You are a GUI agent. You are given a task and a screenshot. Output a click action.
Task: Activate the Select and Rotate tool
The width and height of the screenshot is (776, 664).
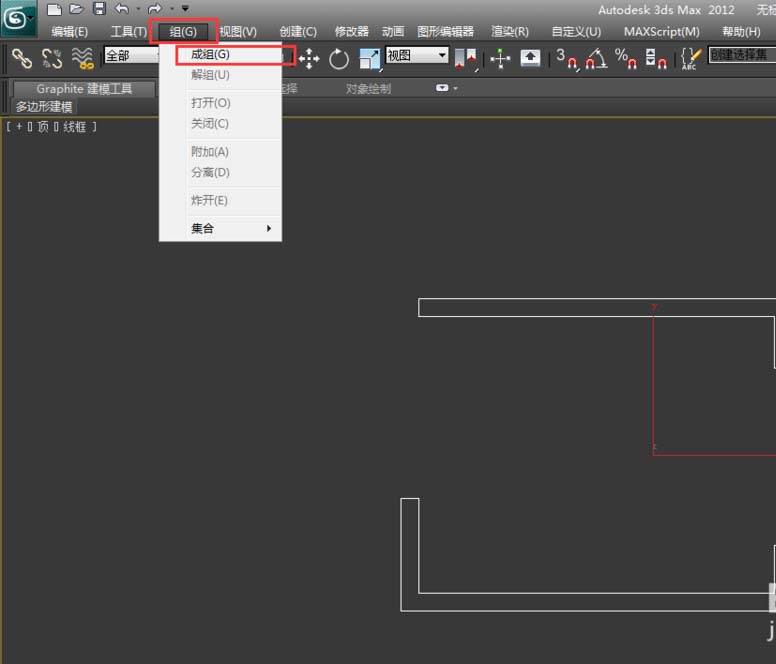(x=339, y=59)
